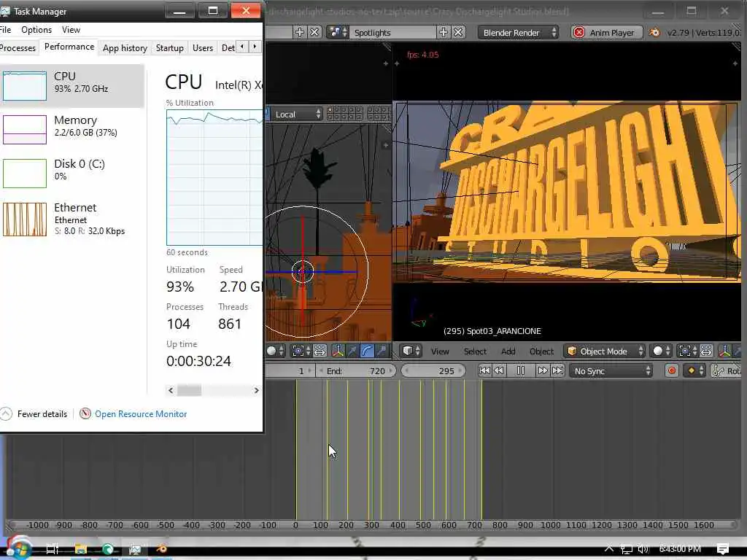Open the keying set selector icon
This screenshot has height=560, width=747.
694,370
